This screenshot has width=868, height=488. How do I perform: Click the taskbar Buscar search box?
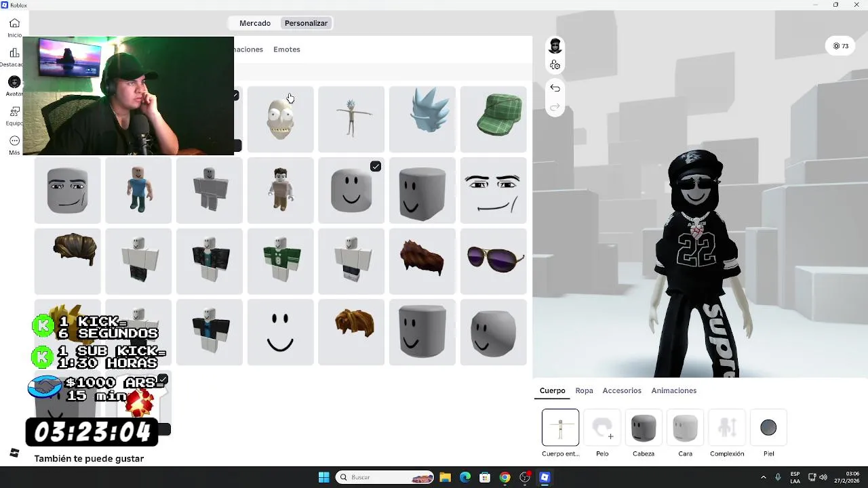tap(384, 477)
